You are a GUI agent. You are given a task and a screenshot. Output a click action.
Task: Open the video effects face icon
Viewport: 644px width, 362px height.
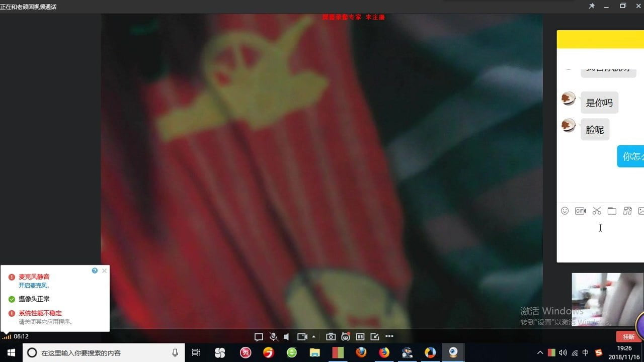point(346,337)
